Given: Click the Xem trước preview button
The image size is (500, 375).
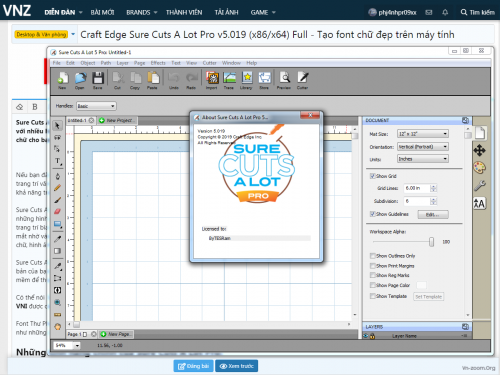Looking at the screenshot, I should (237, 366).
